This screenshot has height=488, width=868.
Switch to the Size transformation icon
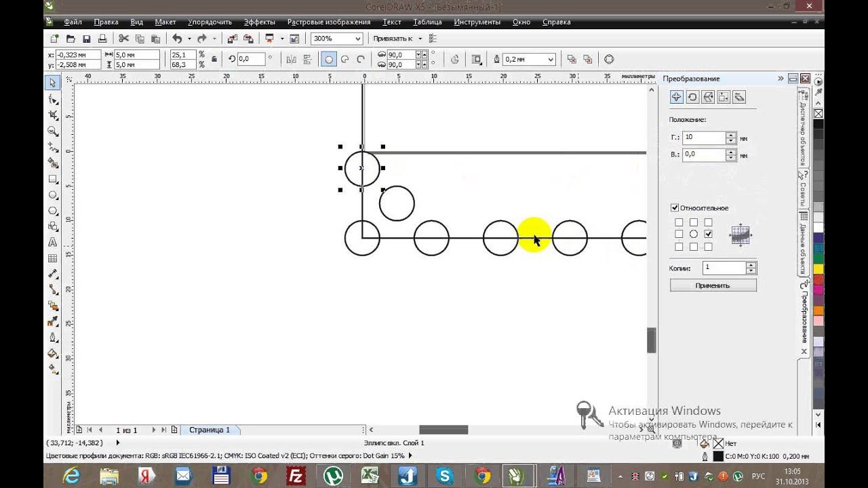(724, 97)
